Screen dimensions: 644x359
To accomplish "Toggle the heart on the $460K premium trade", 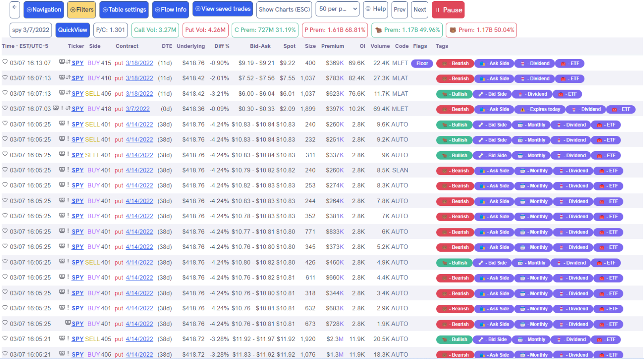I will point(5,262).
